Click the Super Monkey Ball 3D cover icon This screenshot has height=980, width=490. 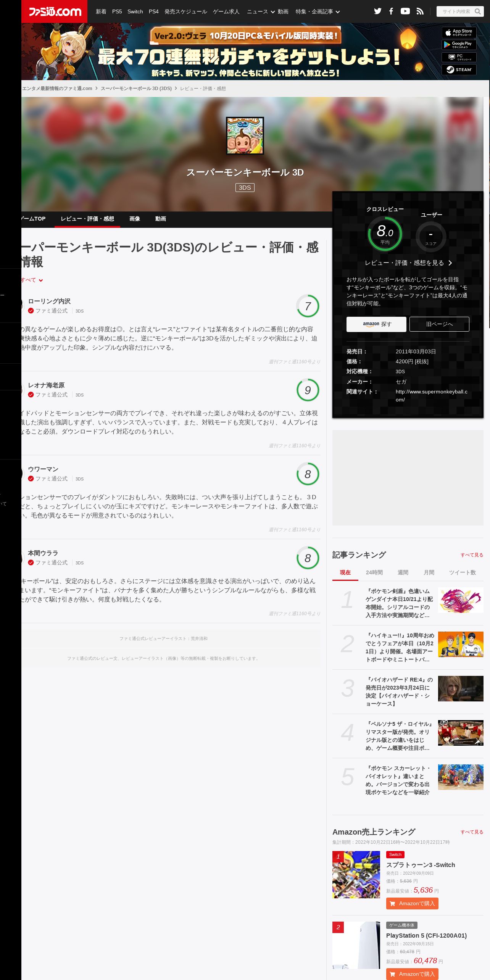click(245, 136)
